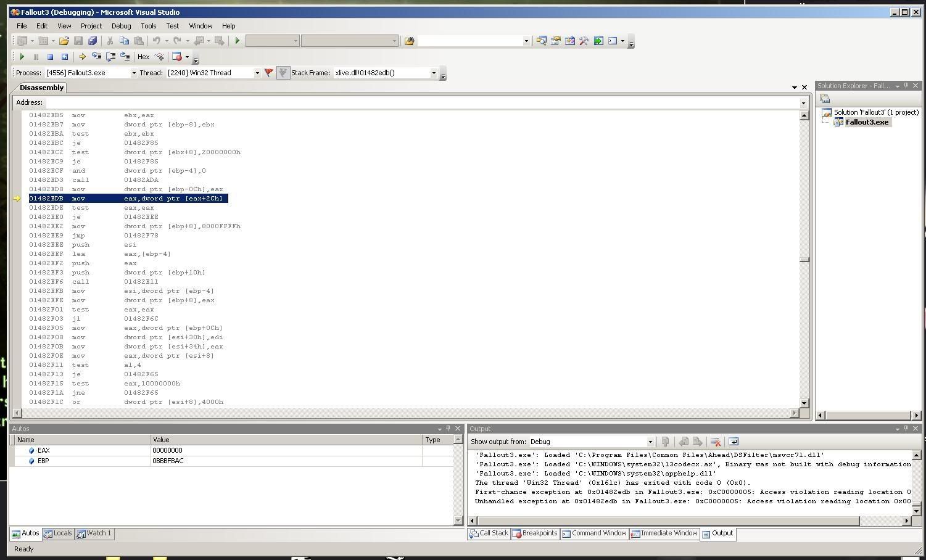
Task: Click the Step Into icon
Action: click(96, 57)
